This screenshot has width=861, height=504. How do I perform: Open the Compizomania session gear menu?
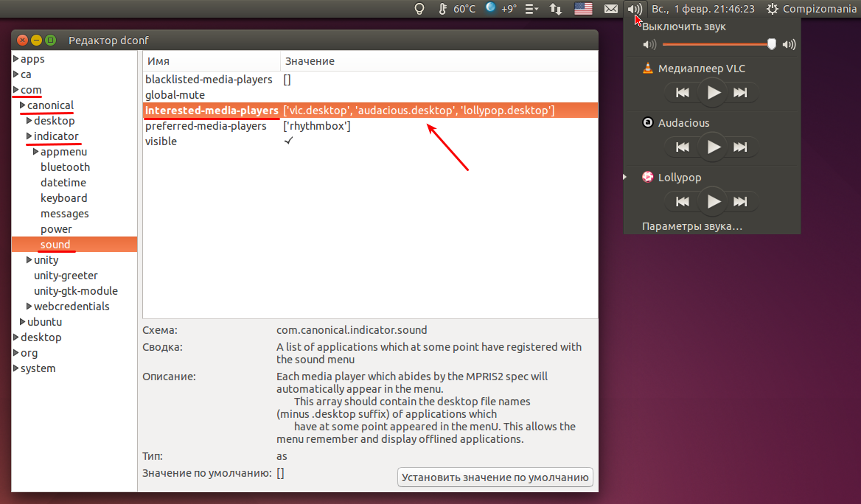tap(811, 9)
